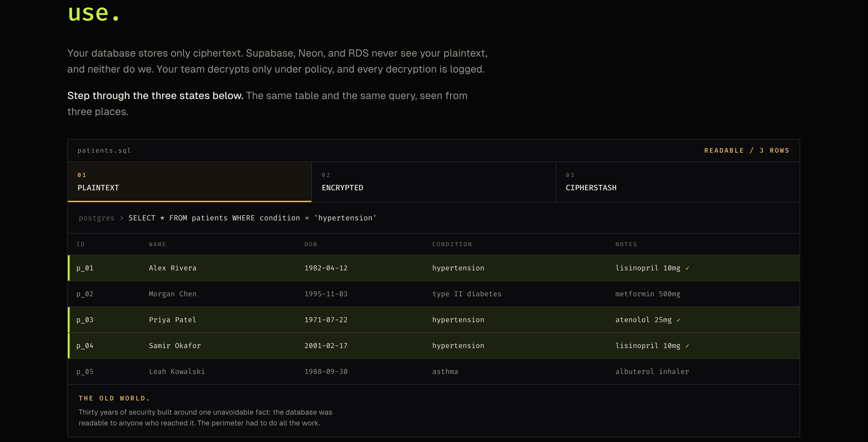Click THE OLD WORLD. heading
Screen dimensions: 868x442
tap(114, 398)
